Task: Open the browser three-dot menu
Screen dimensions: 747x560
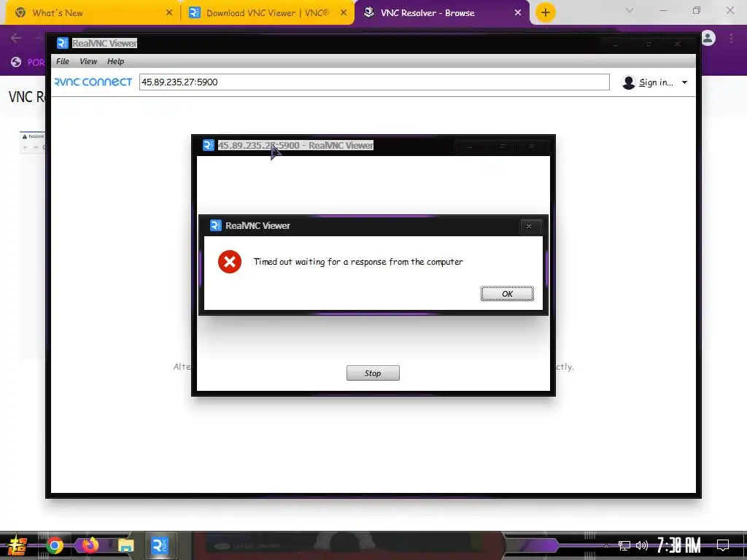Action: point(731,38)
